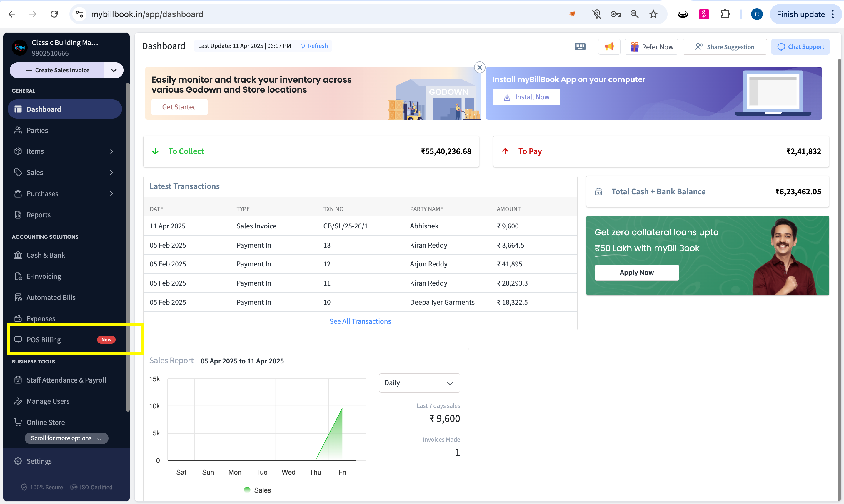
Task: Expand the Sales submenu chevron
Action: (111, 173)
